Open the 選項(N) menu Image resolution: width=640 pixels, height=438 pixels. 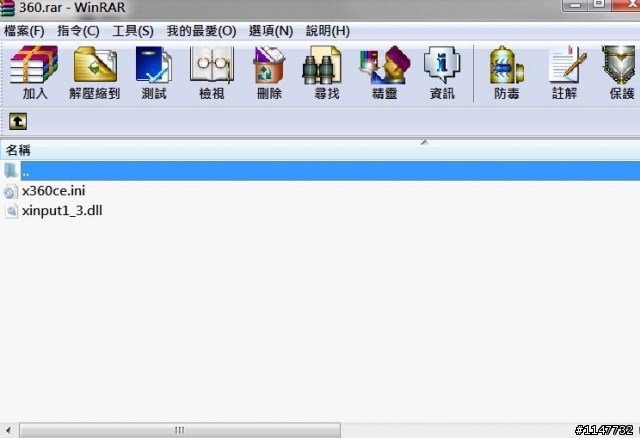click(271, 31)
